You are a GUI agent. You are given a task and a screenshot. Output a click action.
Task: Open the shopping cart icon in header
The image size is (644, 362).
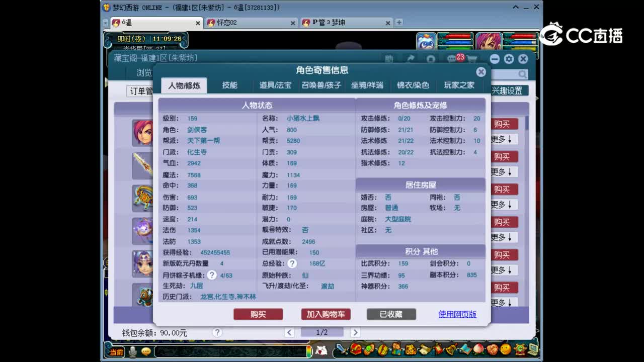tap(471, 59)
